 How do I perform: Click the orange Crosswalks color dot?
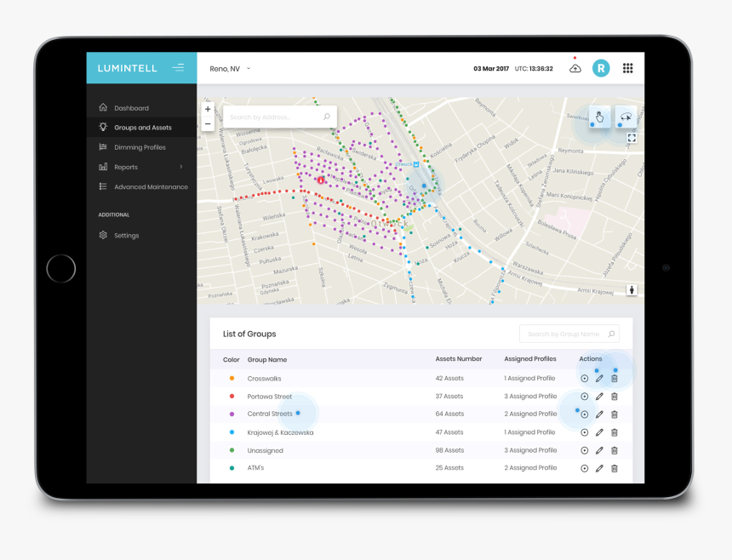click(x=232, y=378)
